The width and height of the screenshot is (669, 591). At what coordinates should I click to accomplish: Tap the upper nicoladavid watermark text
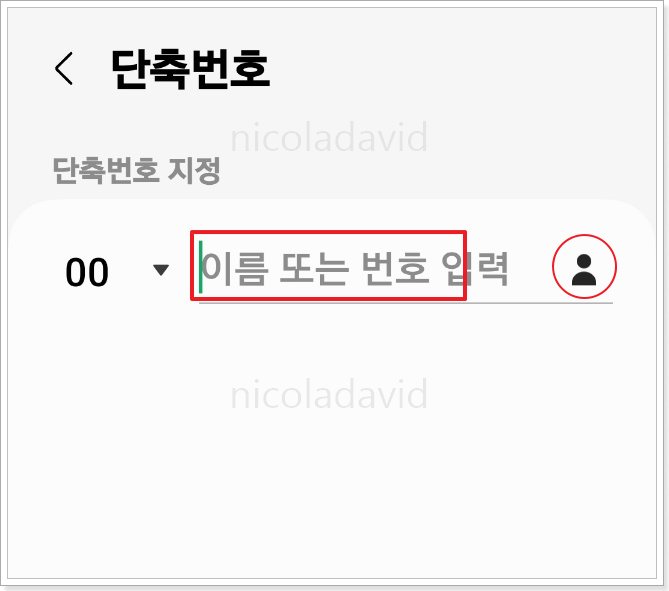329,137
